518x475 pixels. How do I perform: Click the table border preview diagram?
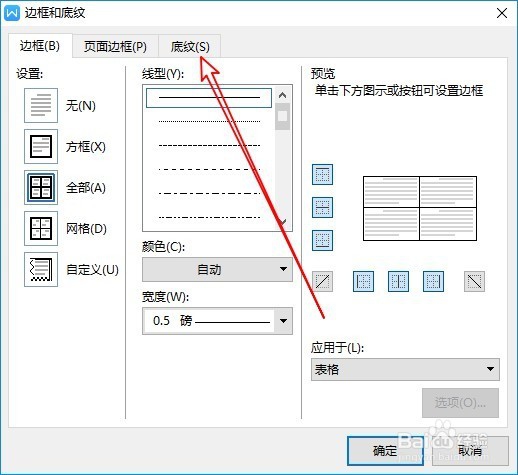pos(420,208)
